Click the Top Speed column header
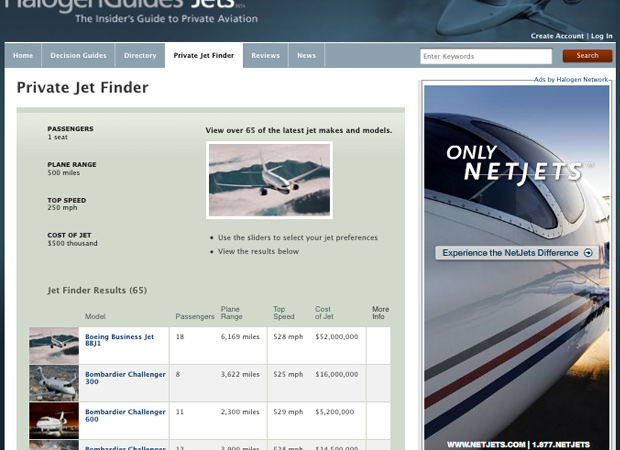The image size is (620, 450). [284, 313]
